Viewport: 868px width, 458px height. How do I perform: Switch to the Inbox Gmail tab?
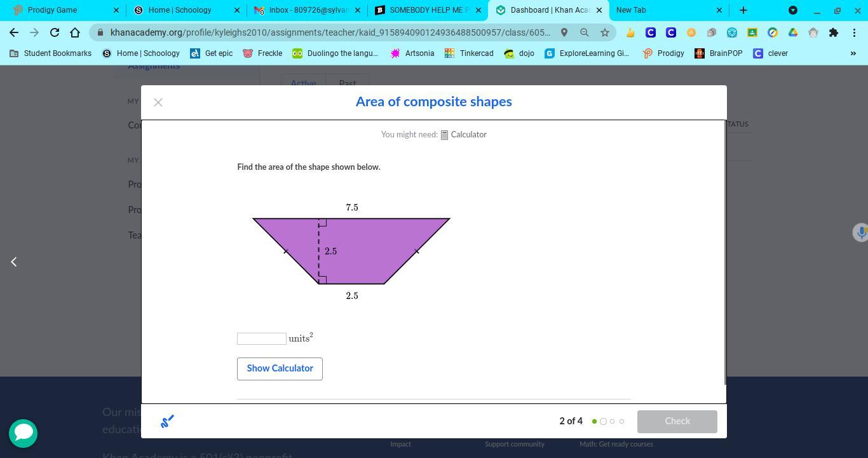tap(308, 10)
